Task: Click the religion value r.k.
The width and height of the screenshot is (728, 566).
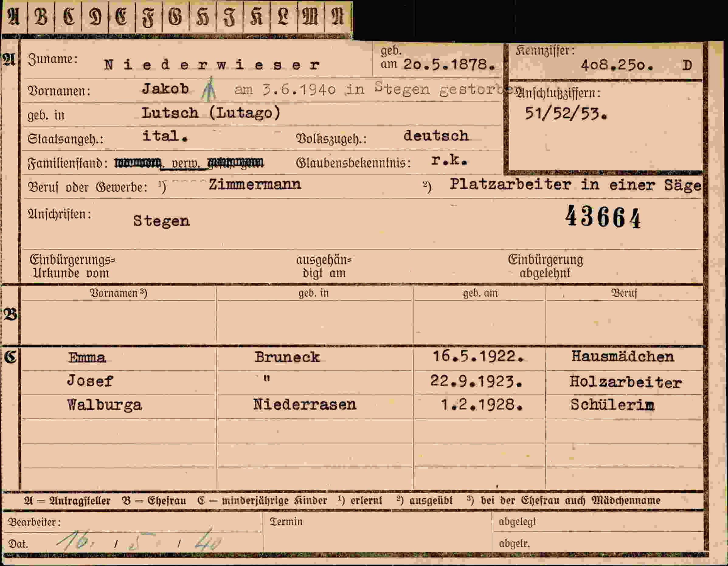Action: (x=449, y=160)
